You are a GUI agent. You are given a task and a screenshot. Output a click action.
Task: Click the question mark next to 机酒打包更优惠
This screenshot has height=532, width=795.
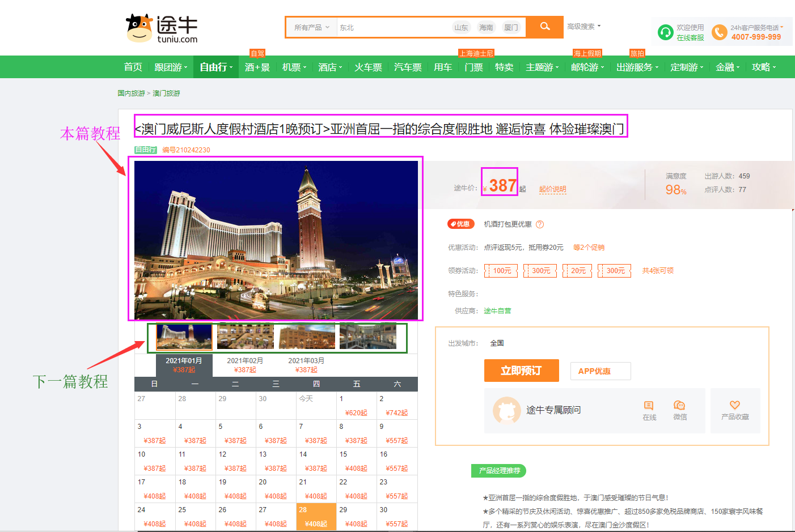point(540,224)
